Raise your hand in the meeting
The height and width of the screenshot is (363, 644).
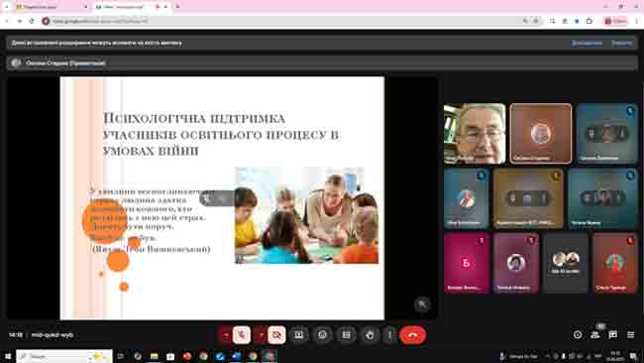tap(370, 335)
